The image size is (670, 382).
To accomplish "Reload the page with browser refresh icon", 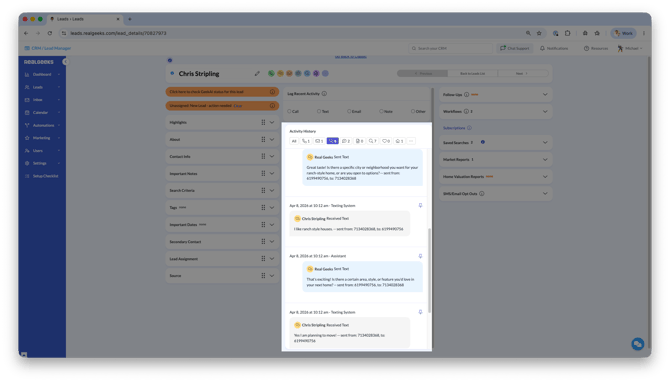I will click(50, 33).
